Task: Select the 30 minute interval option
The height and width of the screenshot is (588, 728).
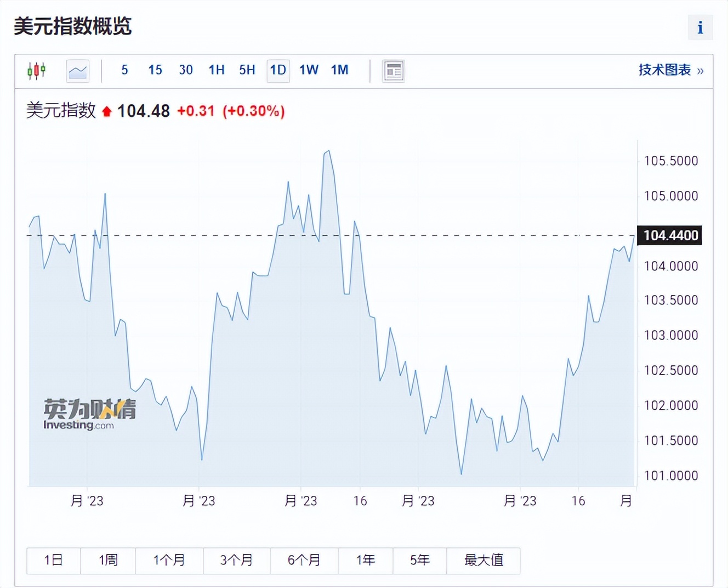Action: (186, 70)
